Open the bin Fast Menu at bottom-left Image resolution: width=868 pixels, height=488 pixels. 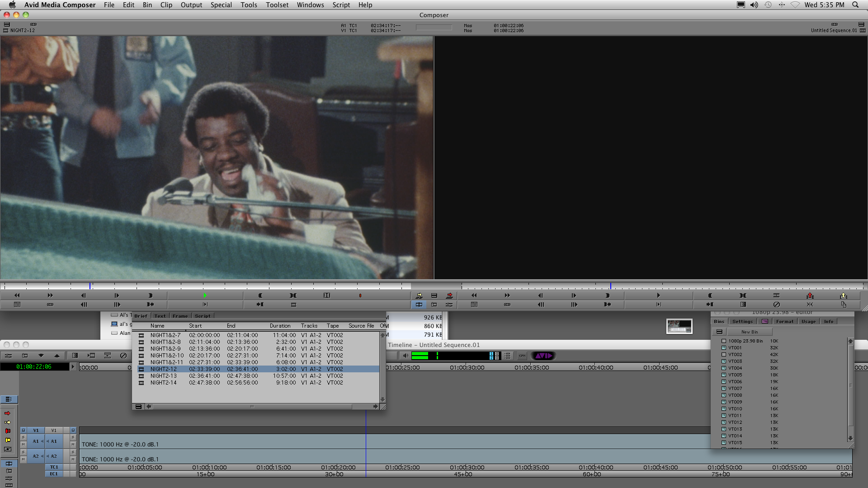[x=138, y=407]
